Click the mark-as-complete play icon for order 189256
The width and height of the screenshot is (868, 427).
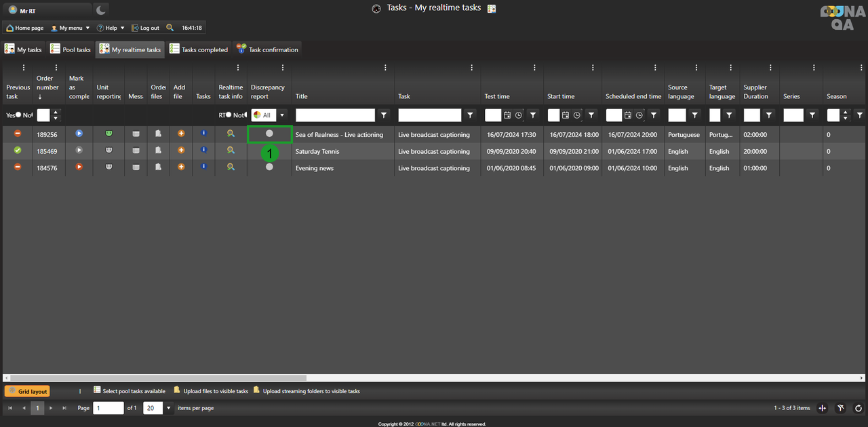click(79, 134)
